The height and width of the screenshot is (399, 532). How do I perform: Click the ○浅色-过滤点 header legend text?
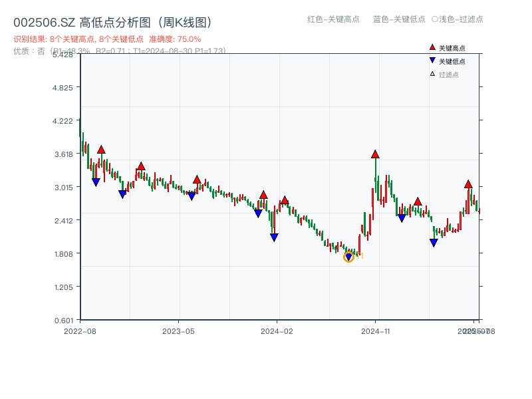458,19
